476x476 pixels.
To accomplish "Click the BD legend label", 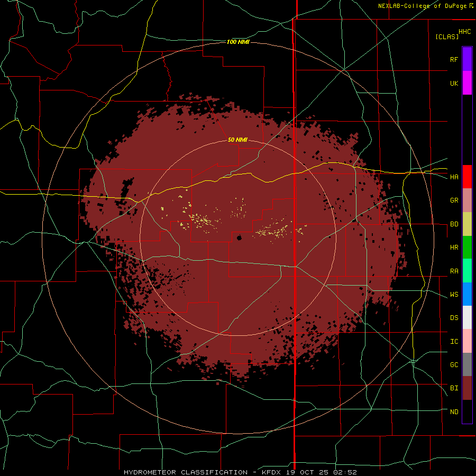I will point(454,224).
